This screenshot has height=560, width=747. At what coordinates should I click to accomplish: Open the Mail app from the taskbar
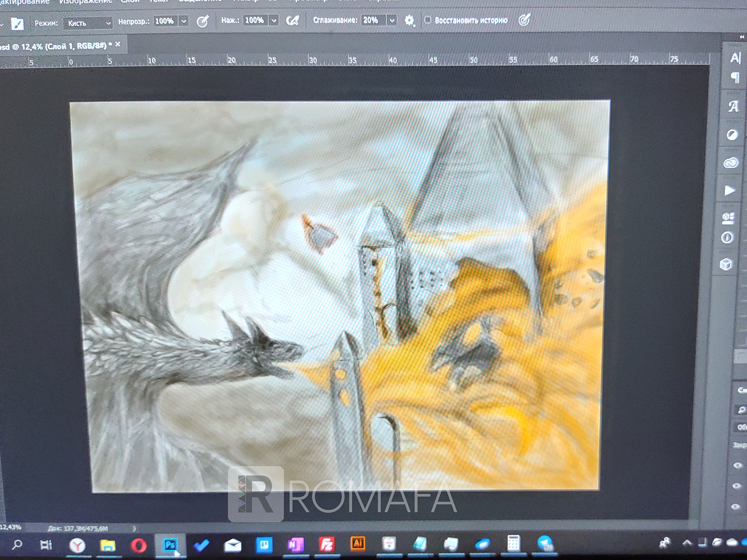click(233, 546)
